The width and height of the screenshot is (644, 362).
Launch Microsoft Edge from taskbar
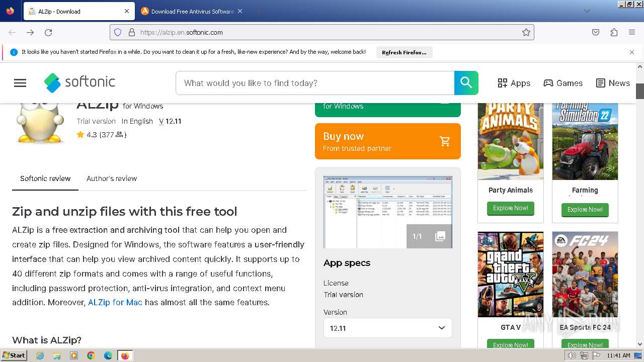click(x=108, y=355)
